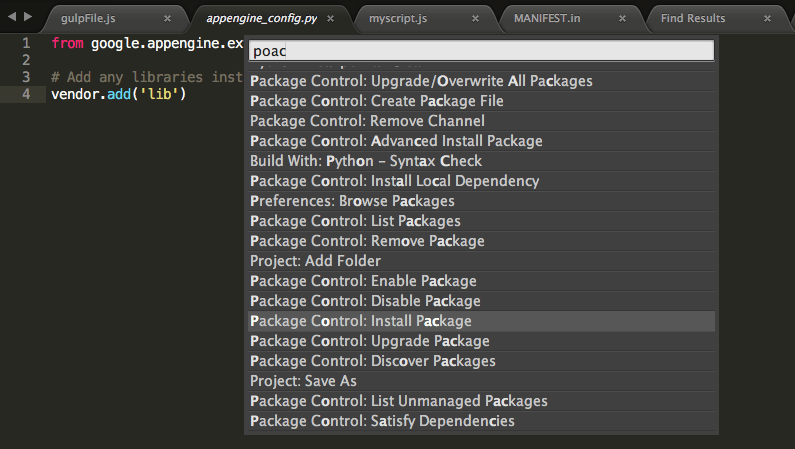
Task: Select Package Control: Satisfy Dependencies
Action: tap(481, 421)
